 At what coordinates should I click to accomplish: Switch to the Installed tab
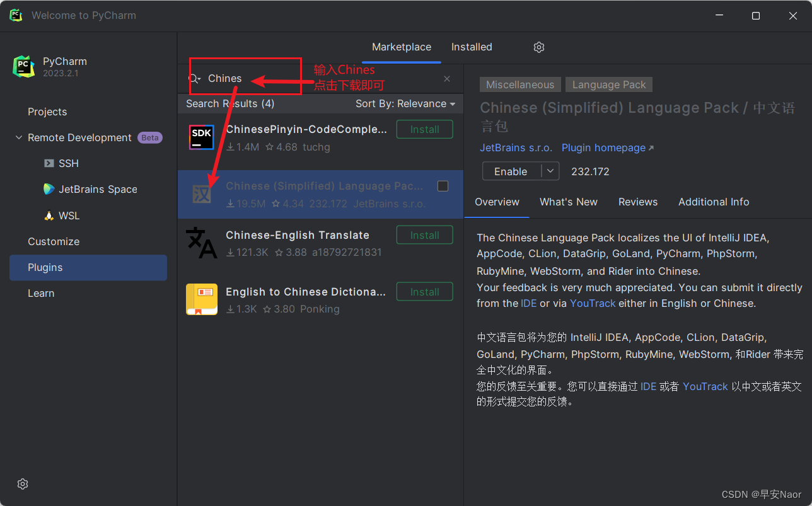[x=472, y=47]
